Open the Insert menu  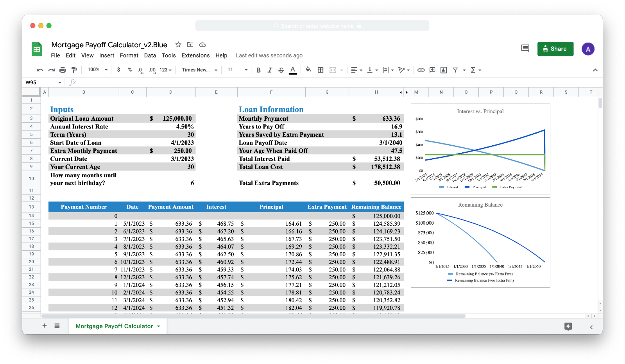tap(107, 55)
